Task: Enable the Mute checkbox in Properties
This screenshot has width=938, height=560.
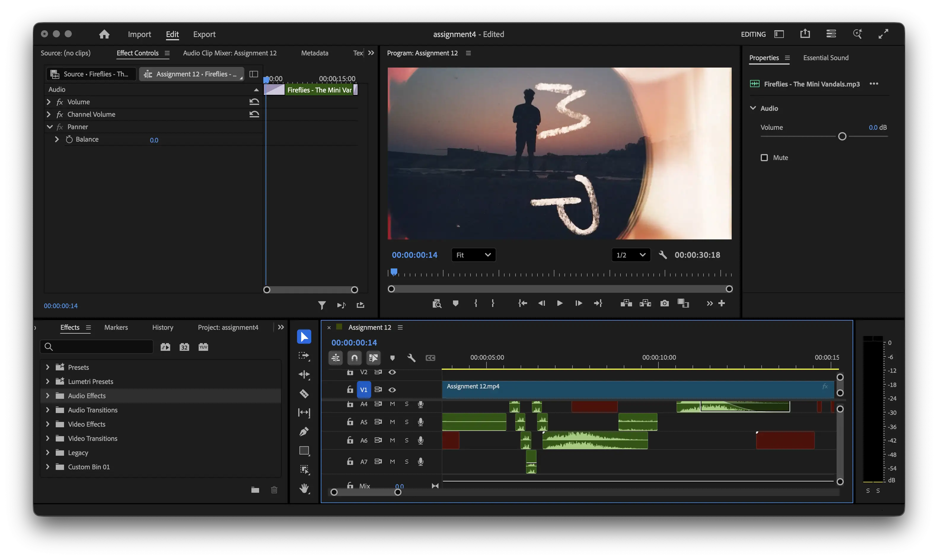Action: coord(764,158)
